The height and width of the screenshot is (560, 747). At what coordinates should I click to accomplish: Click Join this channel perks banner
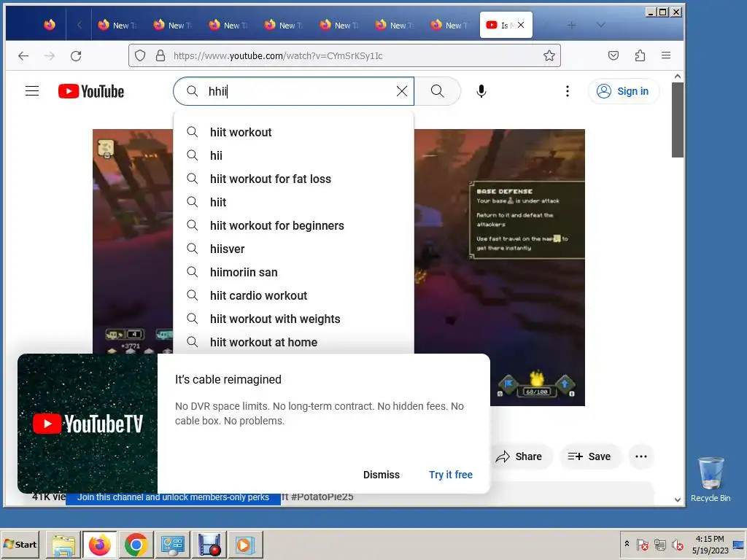173,497
